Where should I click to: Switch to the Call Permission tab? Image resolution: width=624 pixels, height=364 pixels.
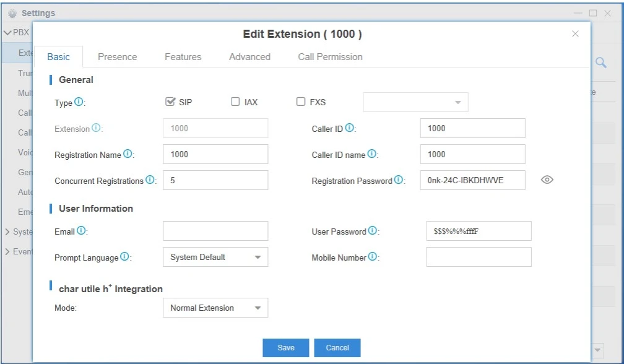(x=330, y=56)
